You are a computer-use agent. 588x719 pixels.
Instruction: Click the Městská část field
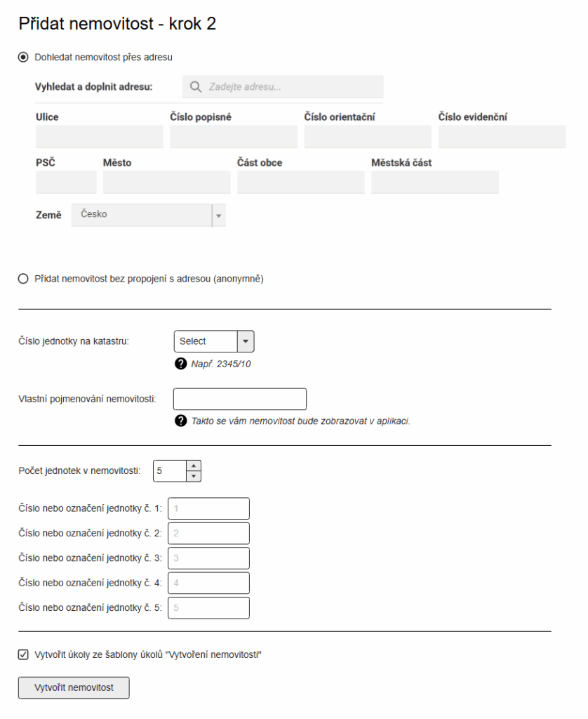pyautogui.click(x=435, y=183)
